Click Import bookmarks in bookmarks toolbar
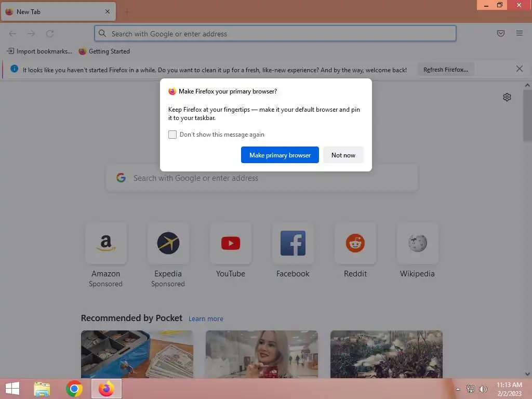The width and height of the screenshot is (532, 399). pos(39,51)
